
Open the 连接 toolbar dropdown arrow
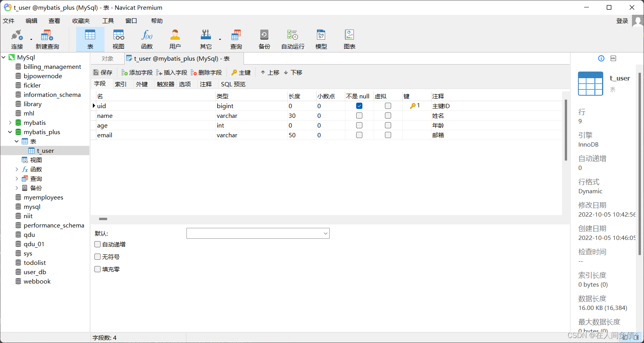point(31,39)
